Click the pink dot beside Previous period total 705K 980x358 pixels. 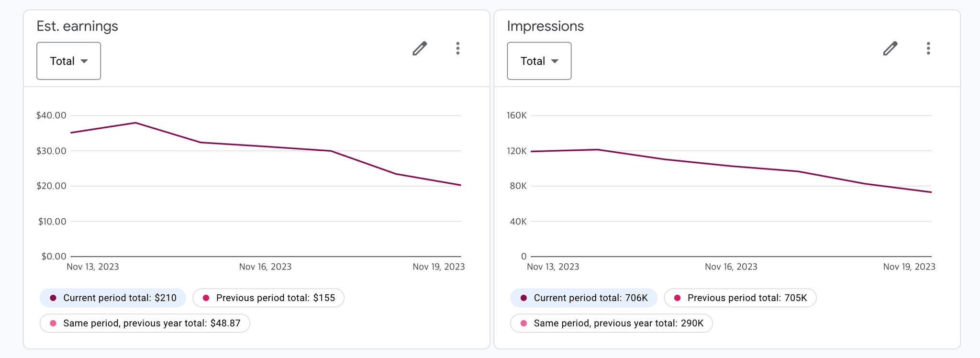pos(677,298)
